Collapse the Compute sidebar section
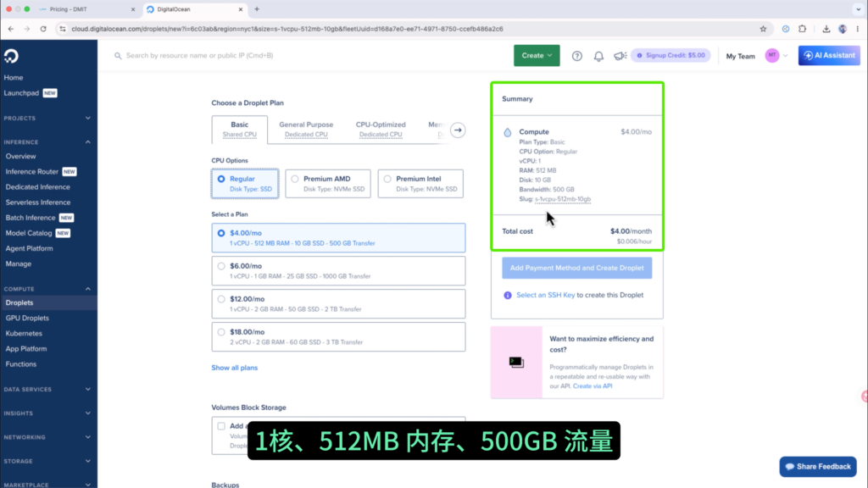 pos(88,289)
